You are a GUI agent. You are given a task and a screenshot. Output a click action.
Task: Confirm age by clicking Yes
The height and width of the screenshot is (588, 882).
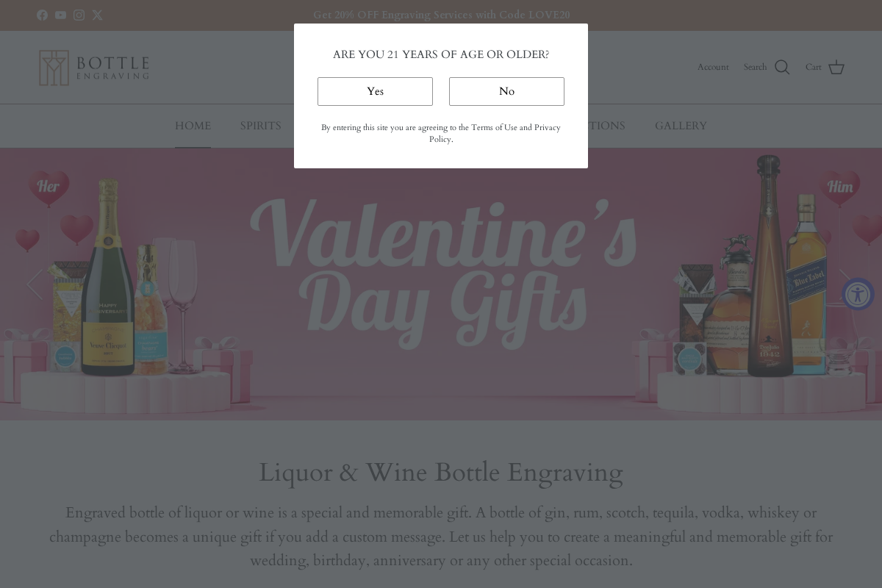[x=375, y=91]
